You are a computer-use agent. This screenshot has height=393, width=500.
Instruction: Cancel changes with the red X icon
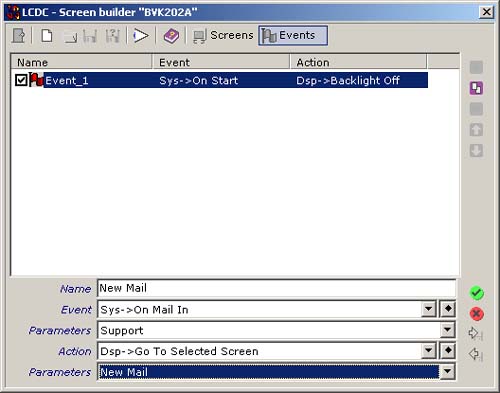477,314
